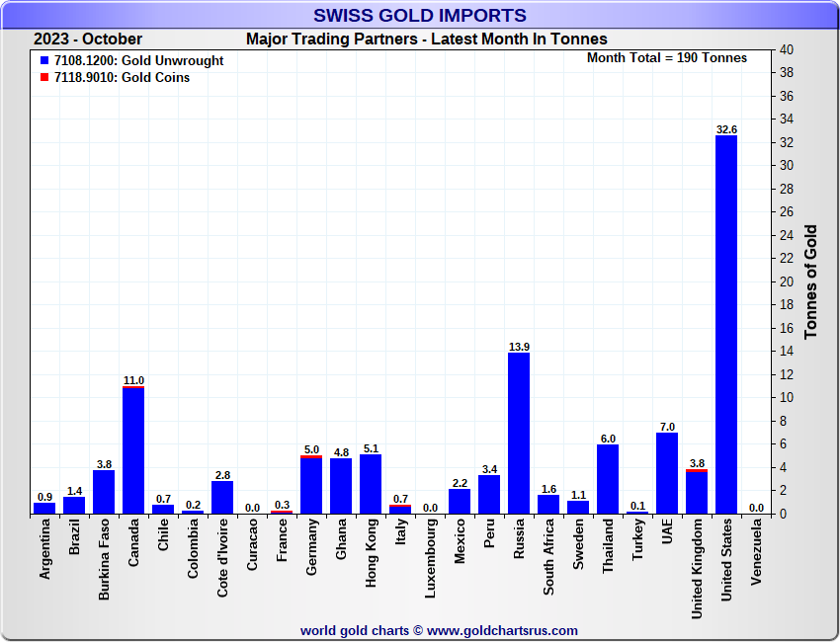Click the red Gold Coins legend square
This screenshot has height=642, width=840.
coord(44,78)
